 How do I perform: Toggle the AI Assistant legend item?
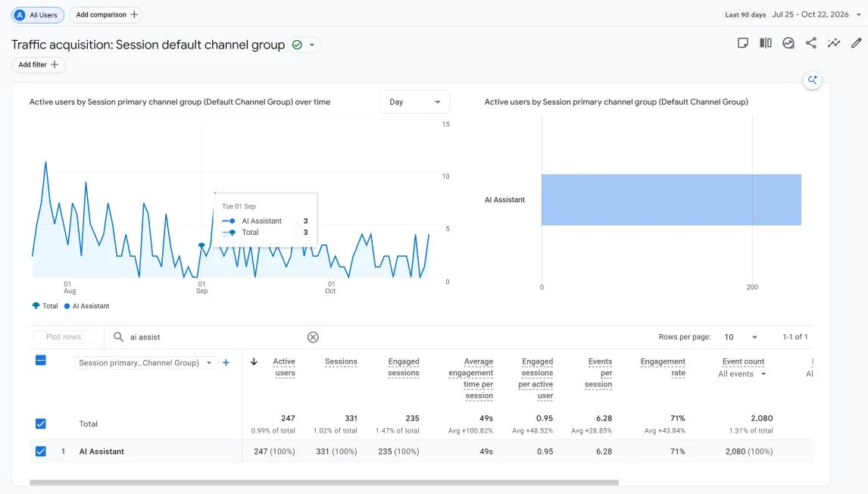click(86, 305)
